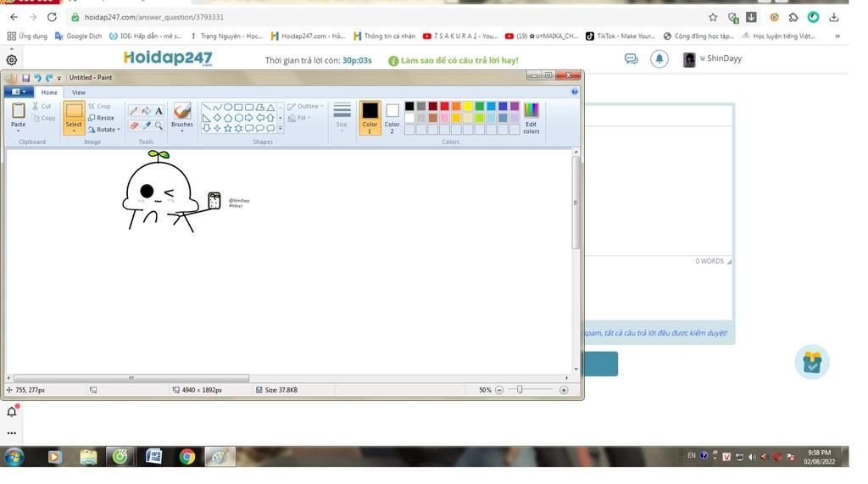Click the Hoidap247 logo
The image size is (868, 484).
[x=168, y=58]
